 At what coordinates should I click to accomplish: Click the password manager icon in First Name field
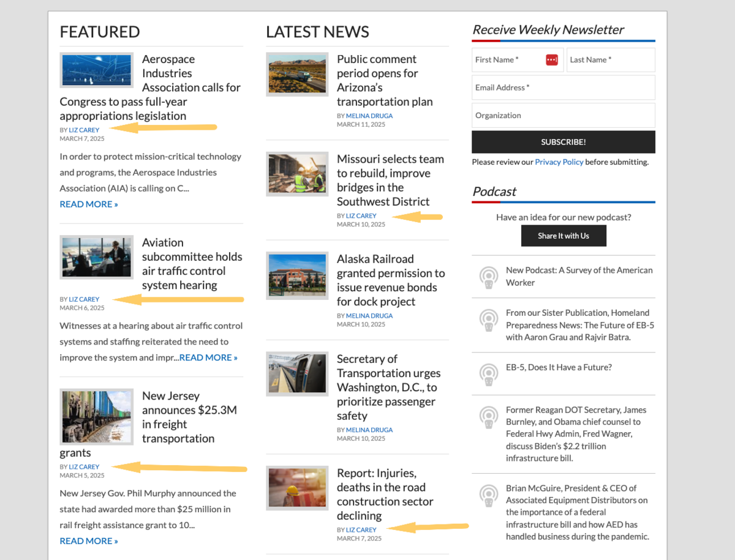pos(551,60)
